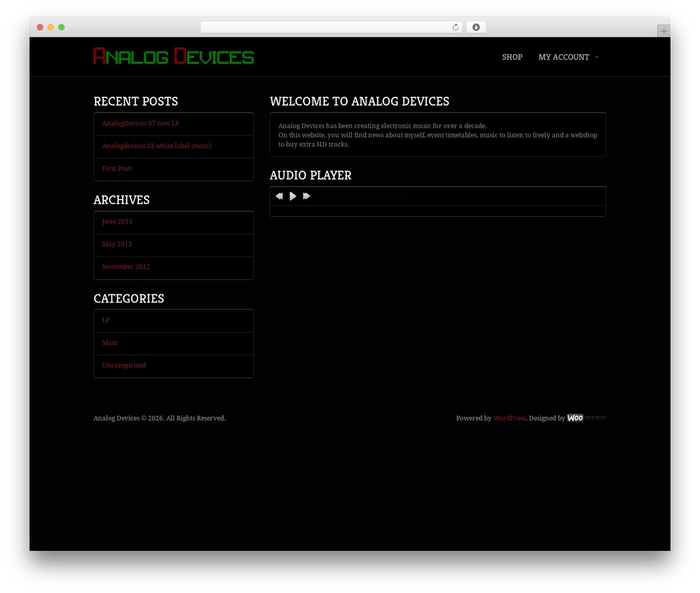
Task: Click the Audio Player heading
Action: (x=311, y=175)
